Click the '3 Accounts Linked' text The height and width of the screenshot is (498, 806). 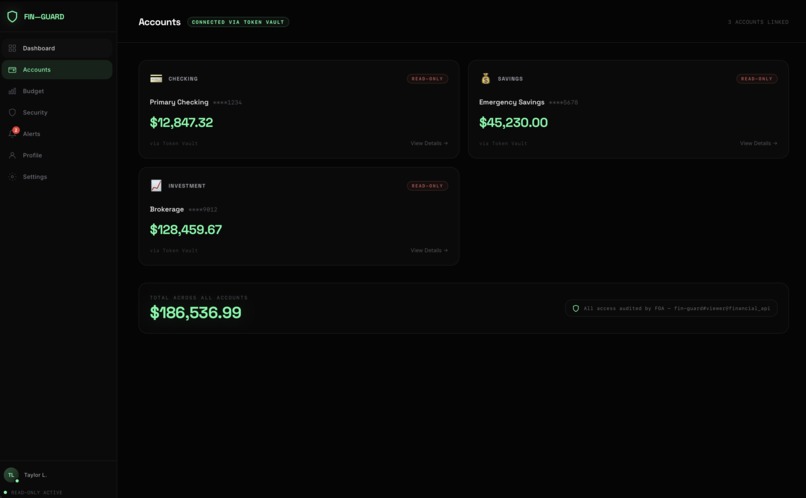tap(758, 22)
